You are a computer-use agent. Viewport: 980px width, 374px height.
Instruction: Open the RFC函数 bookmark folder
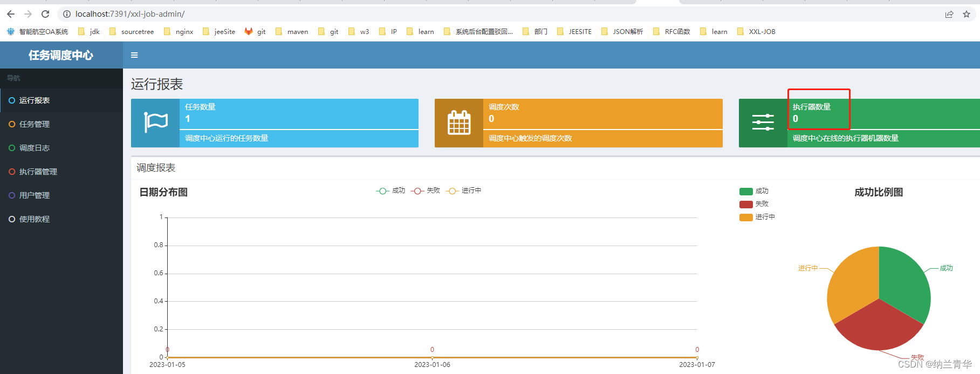(671, 31)
